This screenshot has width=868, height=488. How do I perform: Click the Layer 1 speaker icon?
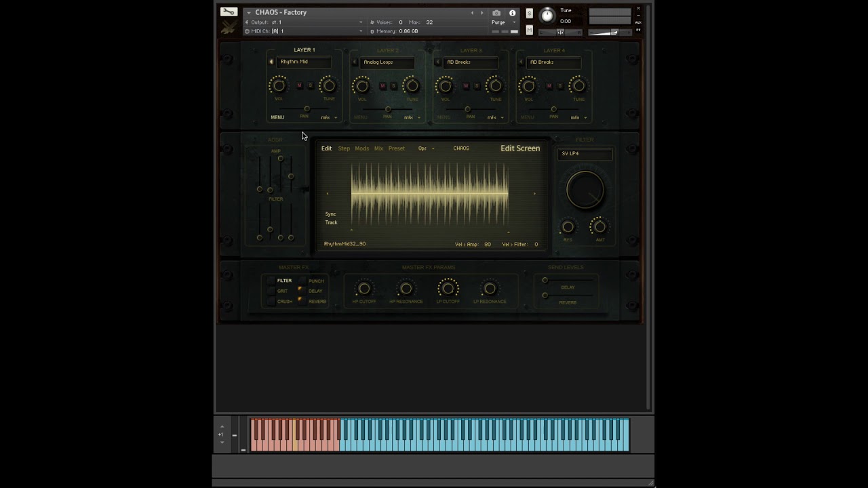coord(271,62)
